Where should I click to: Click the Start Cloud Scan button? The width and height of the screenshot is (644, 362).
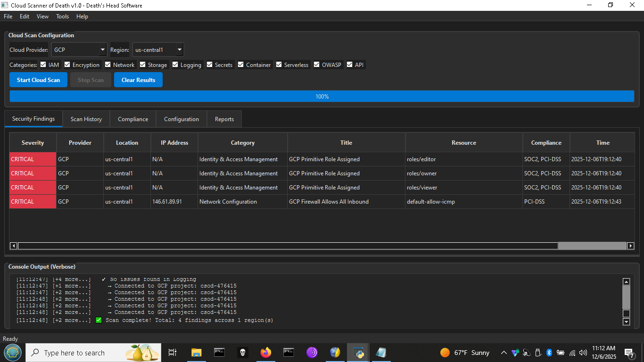coord(39,80)
